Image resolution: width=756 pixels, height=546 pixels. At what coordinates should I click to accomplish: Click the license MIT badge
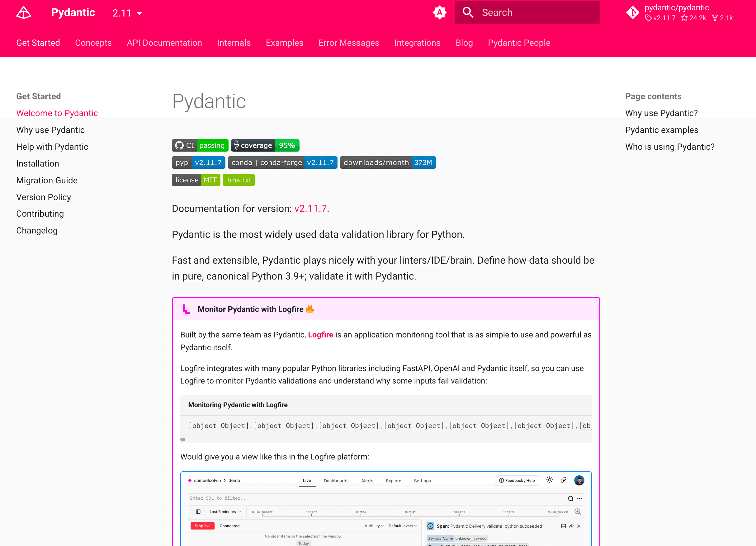point(196,180)
